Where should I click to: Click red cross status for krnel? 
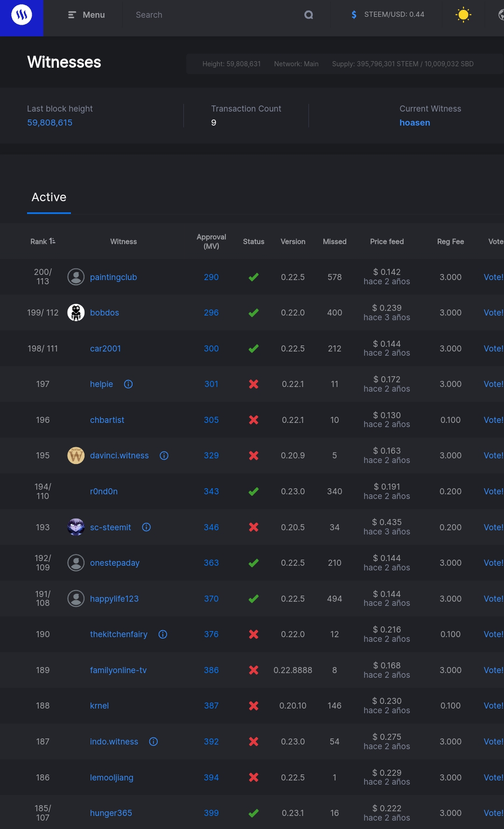point(253,706)
